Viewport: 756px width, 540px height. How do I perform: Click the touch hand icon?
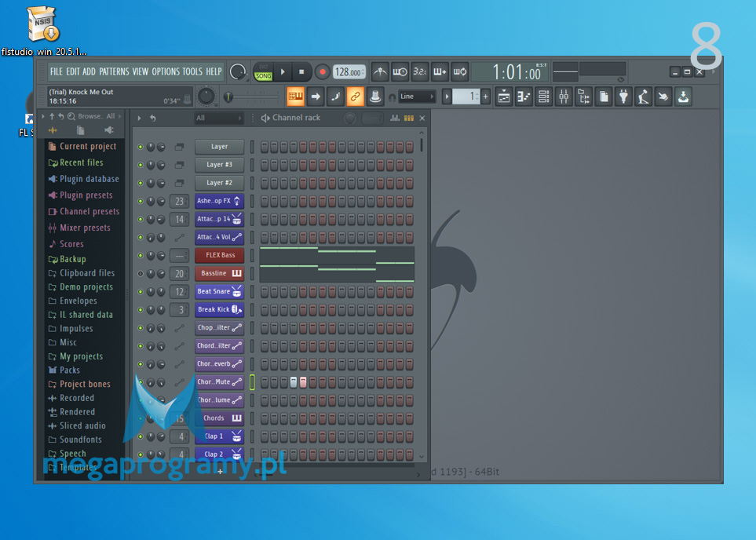[663, 97]
